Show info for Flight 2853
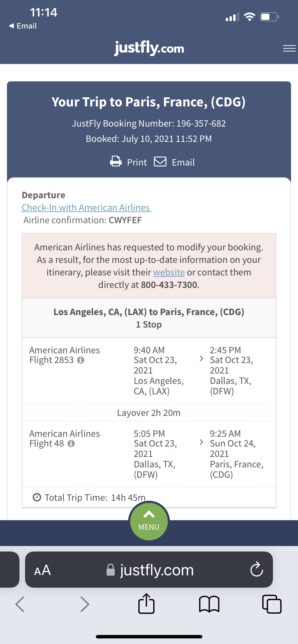This screenshot has height=644, width=298. (x=81, y=360)
